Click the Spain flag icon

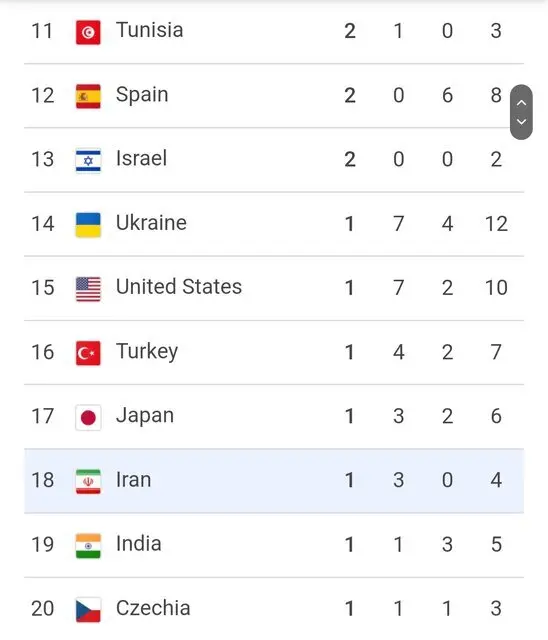click(x=88, y=96)
